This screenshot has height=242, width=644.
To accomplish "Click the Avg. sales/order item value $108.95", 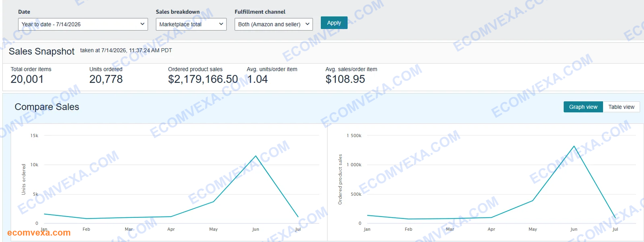I will pos(345,79).
